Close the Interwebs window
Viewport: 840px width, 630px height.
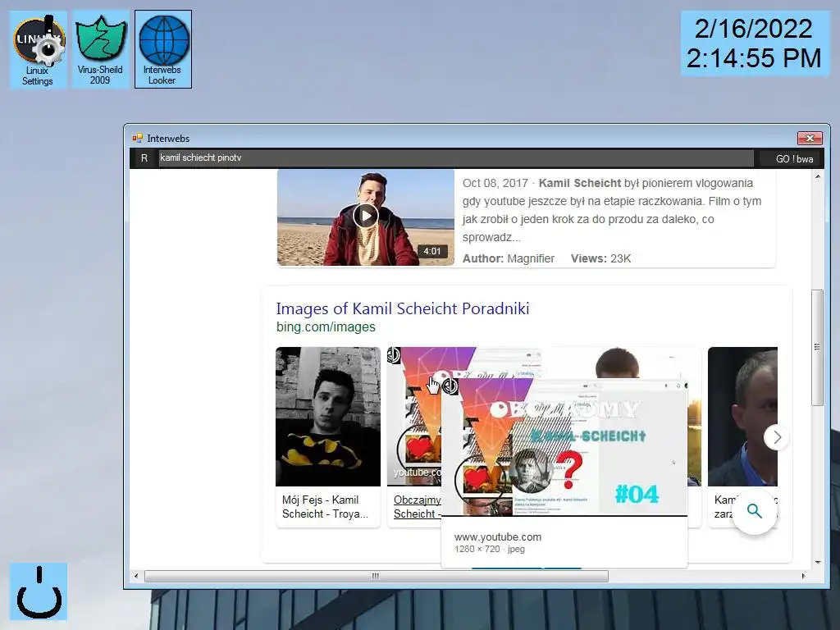[x=810, y=138]
